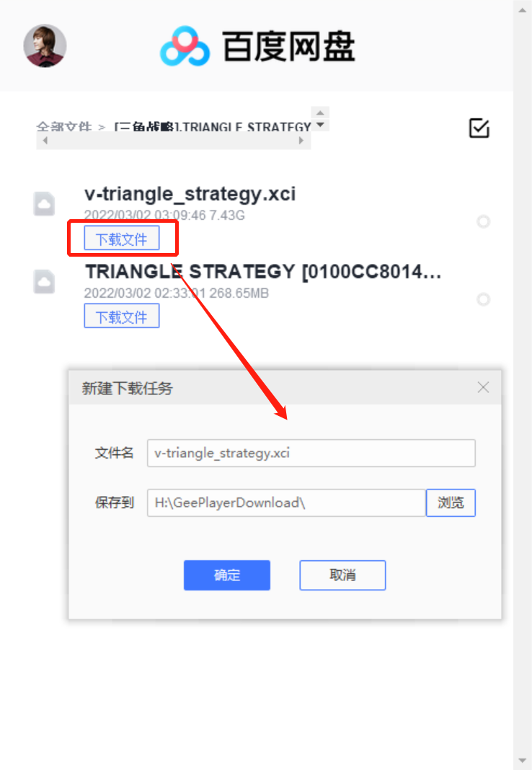The image size is (532, 770).
Task: Close the 新建下载任务 dialog
Action: [x=483, y=387]
